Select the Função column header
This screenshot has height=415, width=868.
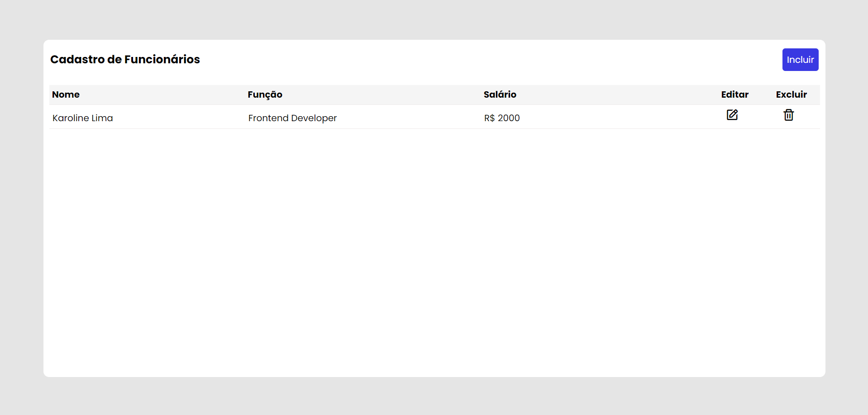point(265,94)
